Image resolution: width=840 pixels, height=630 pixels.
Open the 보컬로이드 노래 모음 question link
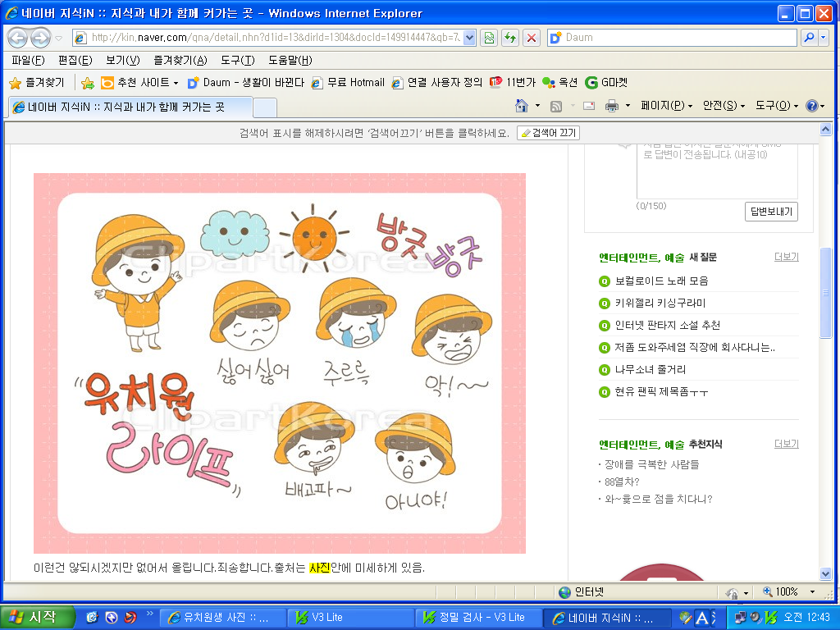(x=661, y=281)
